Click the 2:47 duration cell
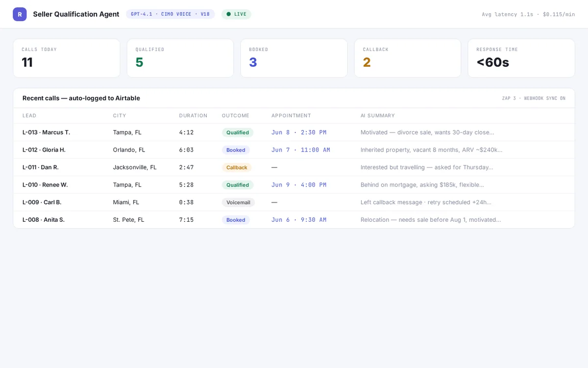Viewport: 588px width, 368px height. click(x=186, y=167)
